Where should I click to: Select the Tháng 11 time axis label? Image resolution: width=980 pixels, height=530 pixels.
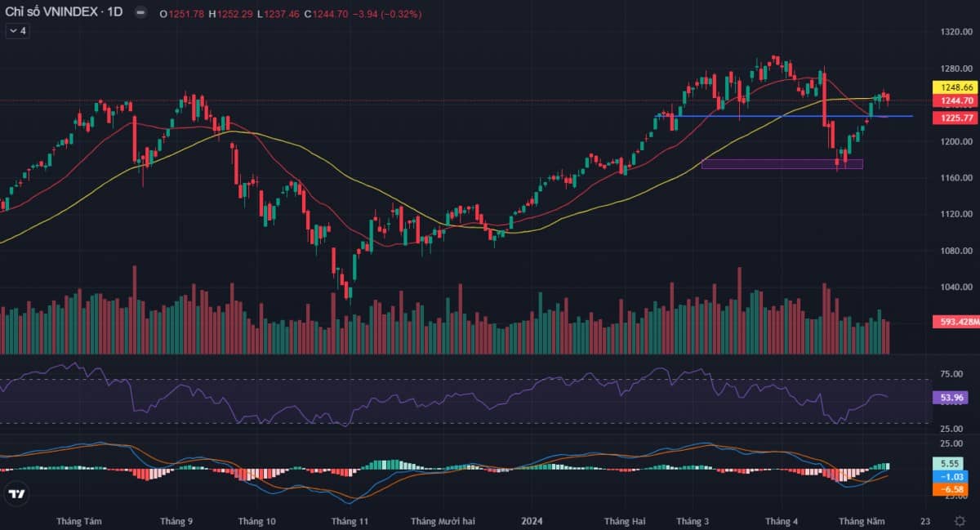(x=350, y=521)
